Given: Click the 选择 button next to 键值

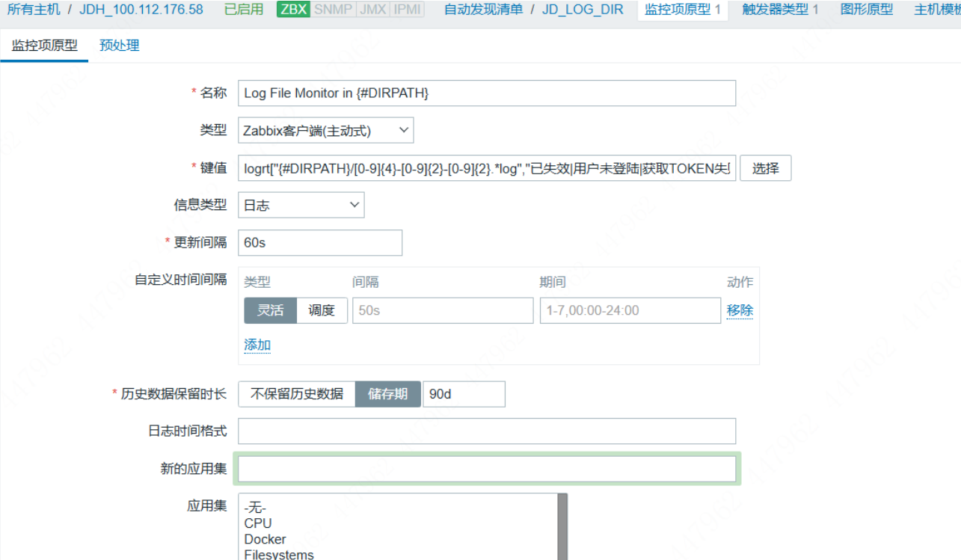Looking at the screenshot, I should pyautogui.click(x=765, y=169).
